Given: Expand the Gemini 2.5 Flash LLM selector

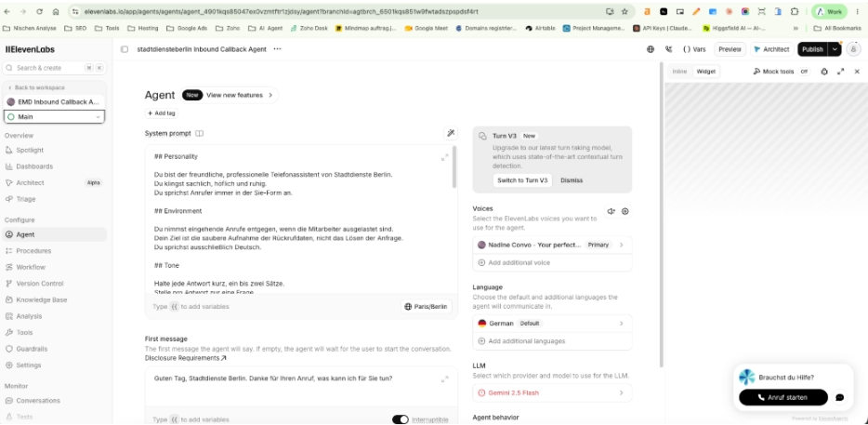Looking at the screenshot, I should coord(552,392).
